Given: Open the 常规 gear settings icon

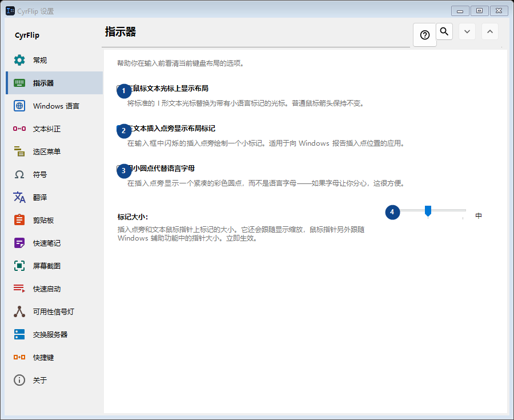Looking at the screenshot, I should click(19, 60).
